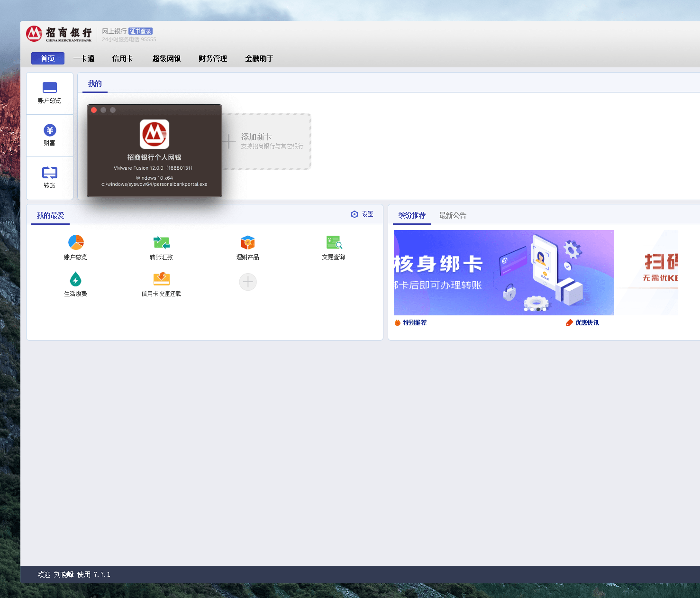Open the 财富 yen icon in sidebar
This screenshot has width=700, height=598.
coord(50,130)
